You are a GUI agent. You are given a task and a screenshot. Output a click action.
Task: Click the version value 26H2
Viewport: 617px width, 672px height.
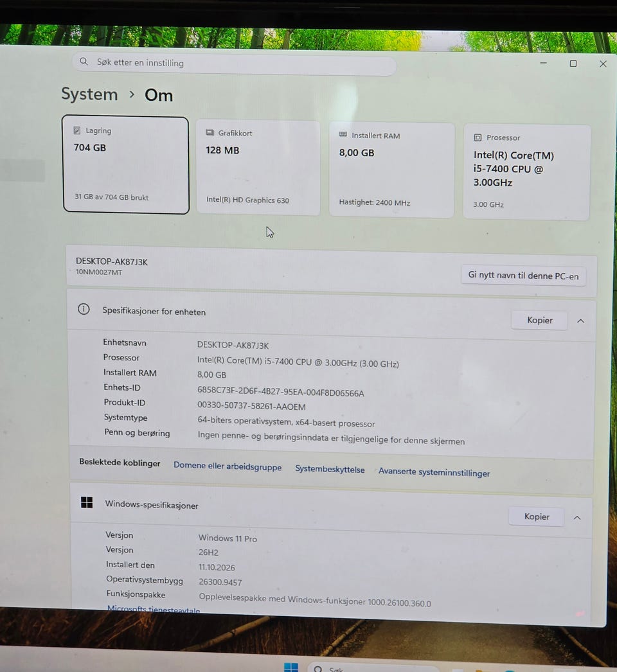(x=208, y=553)
